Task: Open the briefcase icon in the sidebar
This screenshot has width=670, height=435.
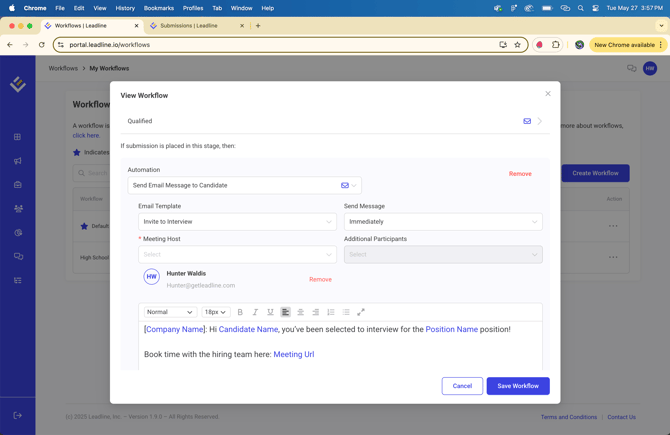Action: click(18, 185)
